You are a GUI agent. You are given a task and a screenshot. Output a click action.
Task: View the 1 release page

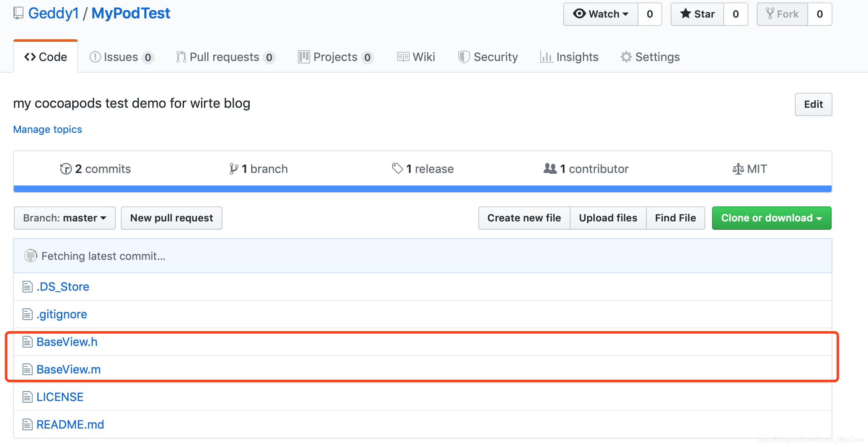pyautogui.click(x=423, y=169)
